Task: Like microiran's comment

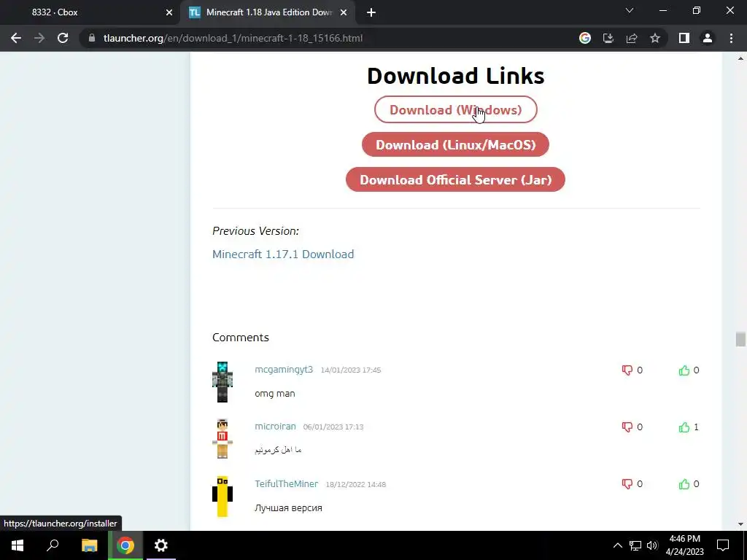Action: pyautogui.click(x=684, y=427)
